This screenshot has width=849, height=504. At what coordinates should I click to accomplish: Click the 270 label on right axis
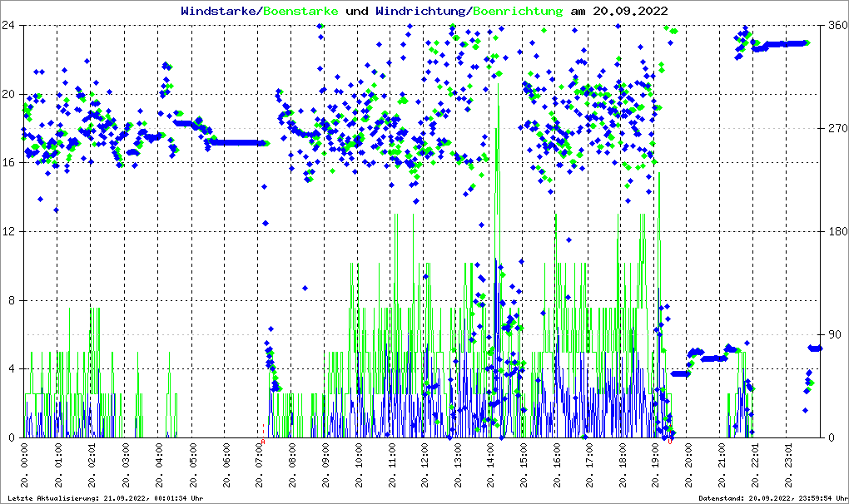point(836,128)
